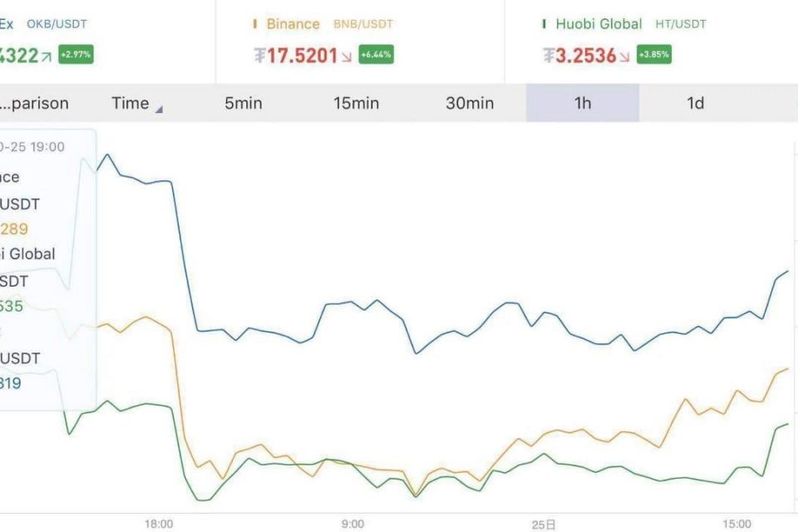Click the +2.97% OKB change badge

(76, 55)
